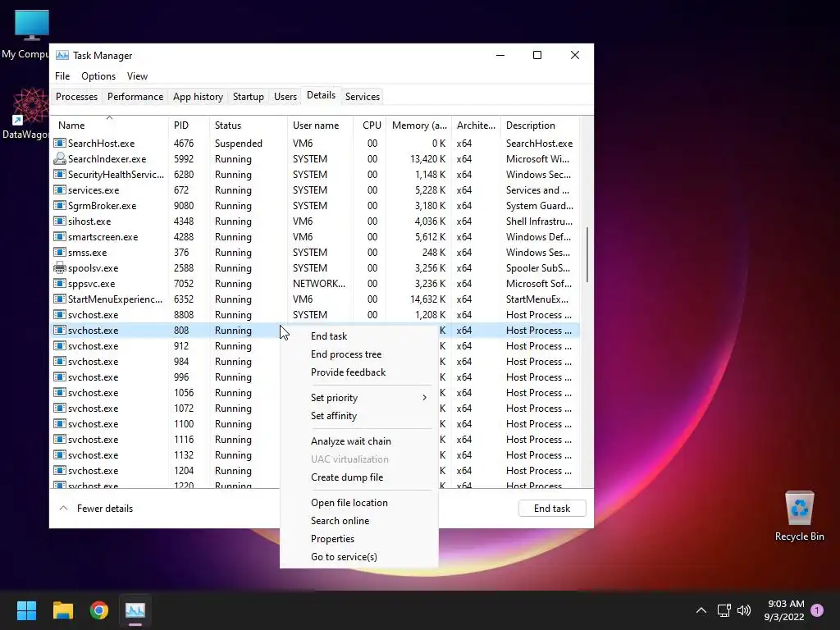This screenshot has height=630, width=840.
Task: Open the clock showing 9:03 AM
Action: (x=785, y=610)
